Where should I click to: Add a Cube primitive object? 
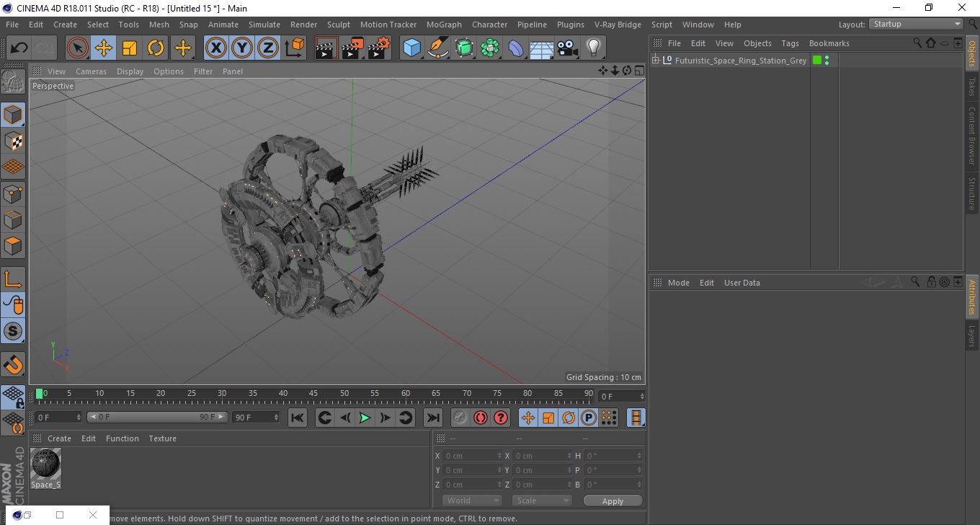(411, 48)
